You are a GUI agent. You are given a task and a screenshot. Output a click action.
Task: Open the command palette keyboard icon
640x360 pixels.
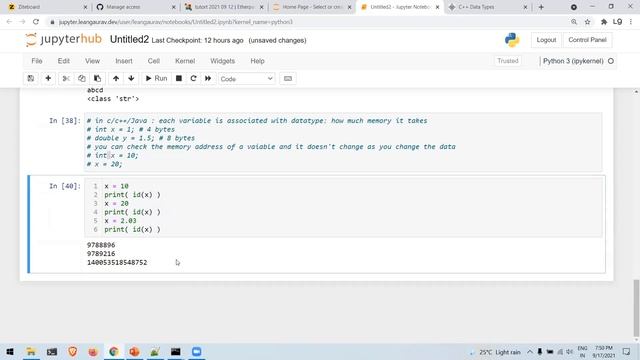288,78
